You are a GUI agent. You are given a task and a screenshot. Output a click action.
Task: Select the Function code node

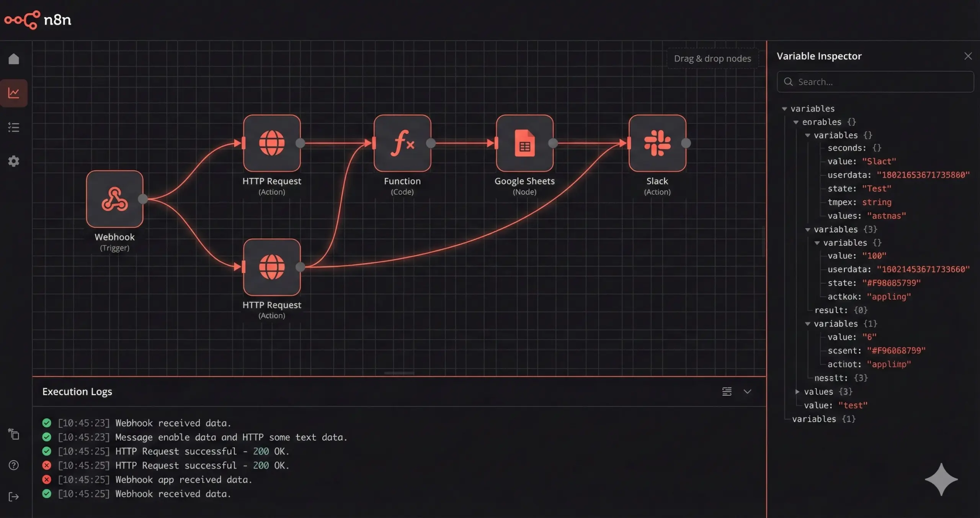click(x=402, y=143)
